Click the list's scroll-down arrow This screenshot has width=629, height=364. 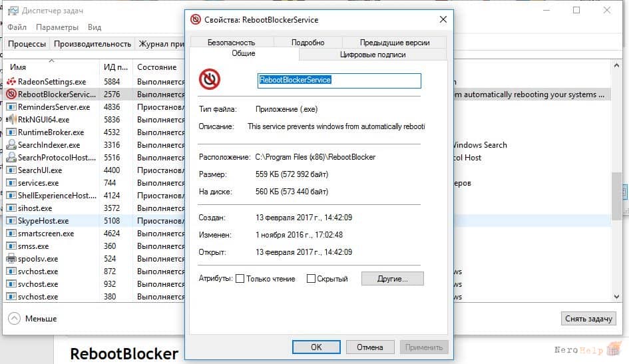click(x=616, y=297)
